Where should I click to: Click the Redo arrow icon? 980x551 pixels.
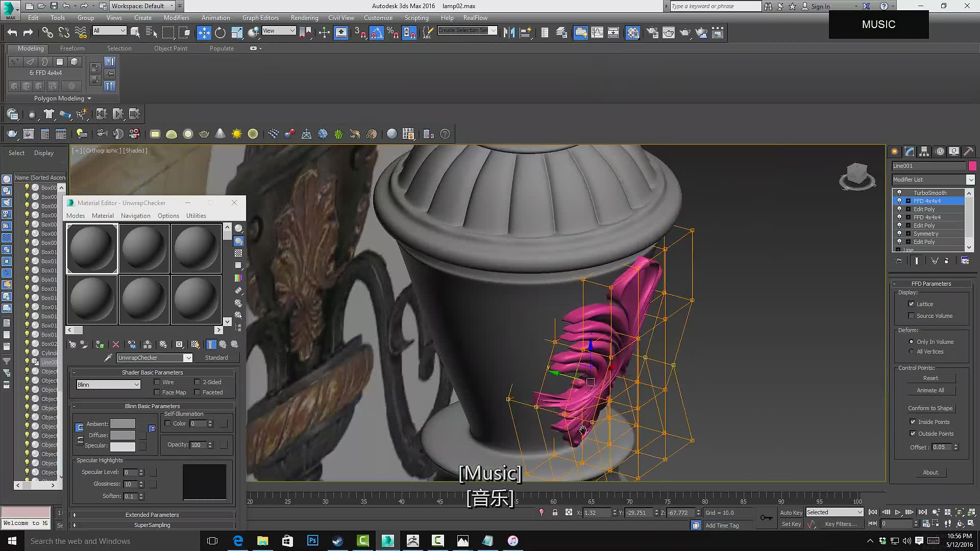[x=28, y=33]
